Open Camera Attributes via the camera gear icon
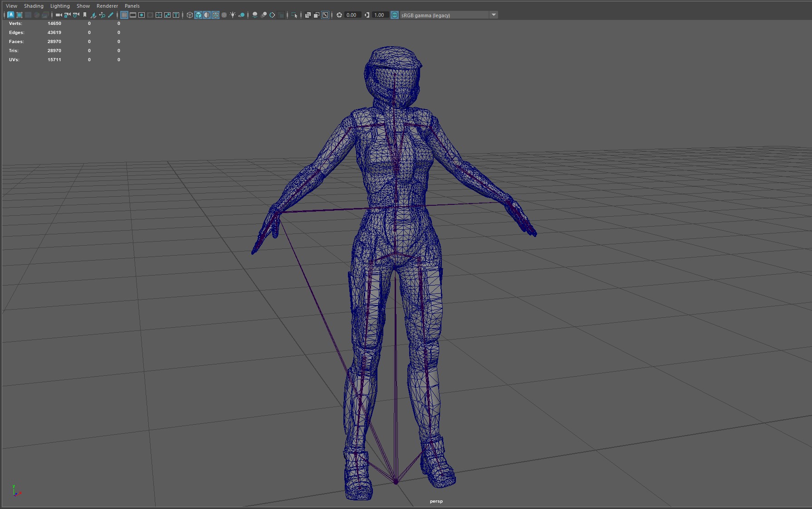 (76, 15)
